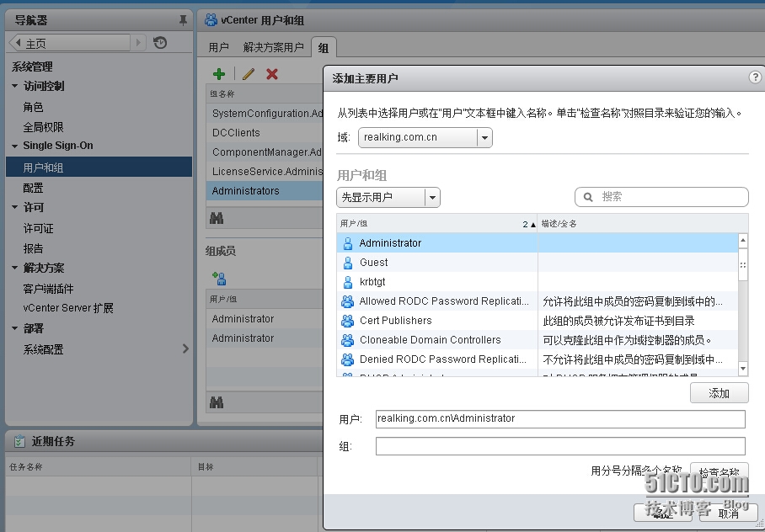Open the 域 domain dropdown
Viewport: 765px width, 532px height.
pyautogui.click(x=484, y=137)
